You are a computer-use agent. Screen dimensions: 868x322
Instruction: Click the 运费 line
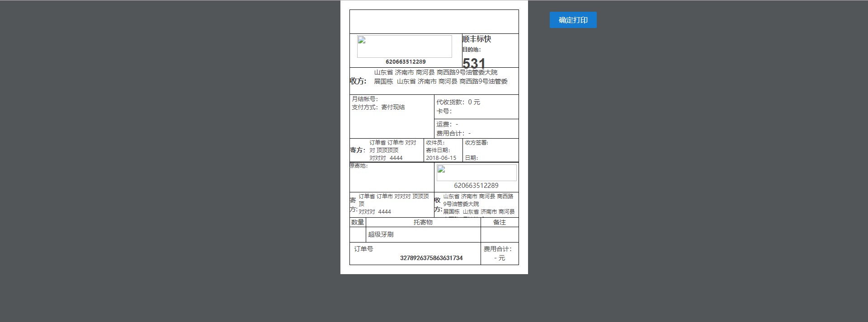point(447,124)
